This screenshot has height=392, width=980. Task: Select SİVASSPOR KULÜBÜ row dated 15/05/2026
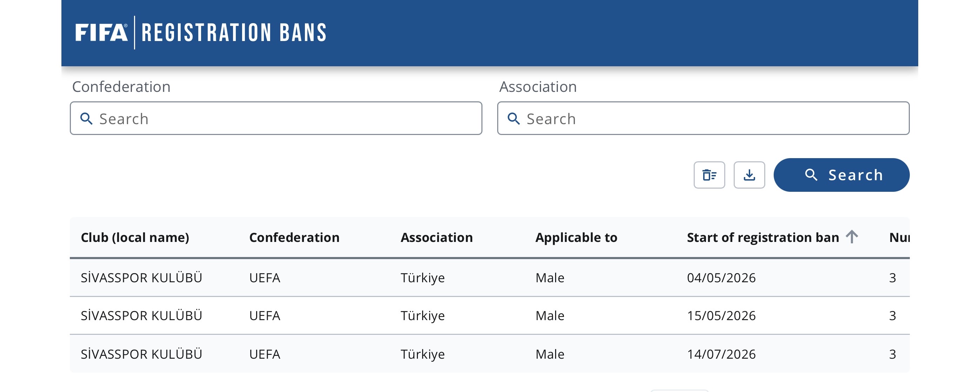[489, 316]
